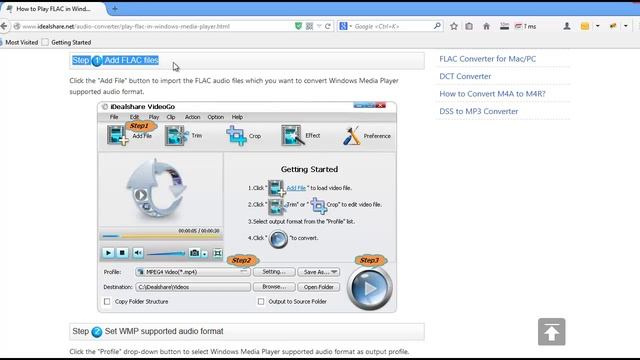
Task: Open a new tab with plus button
Action: point(115,9)
